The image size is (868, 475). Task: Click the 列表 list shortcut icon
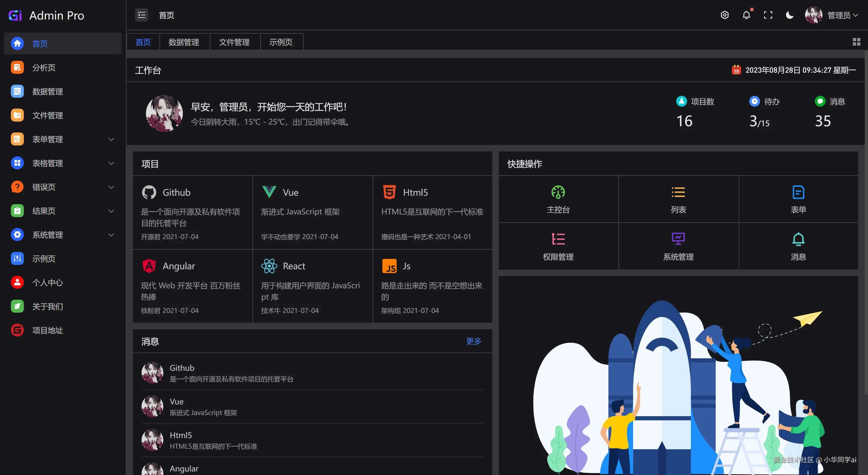pyautogui.click(x=678, y=192)
